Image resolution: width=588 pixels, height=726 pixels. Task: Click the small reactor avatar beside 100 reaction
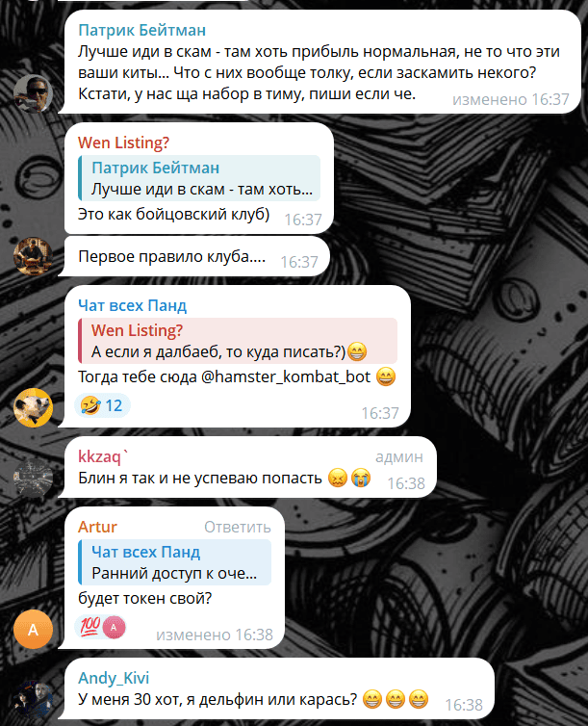[x=114, y=628]
